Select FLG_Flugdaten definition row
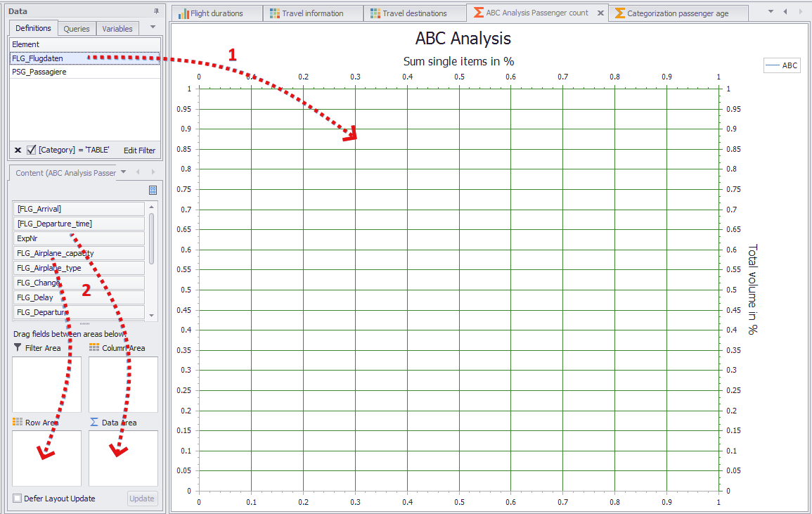 (x=85, y=58)
